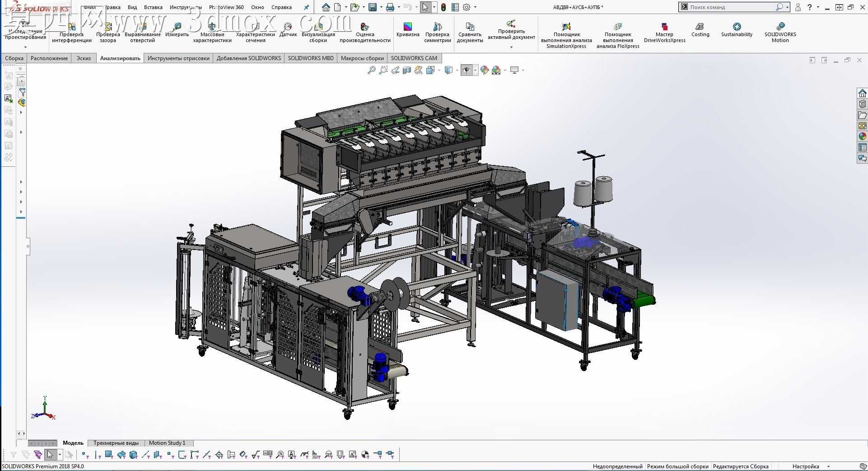This screenshot has height=471, width=868.
Task: Click Zoom to Fit magnifier icon
Action: click(x=372, y=70)
